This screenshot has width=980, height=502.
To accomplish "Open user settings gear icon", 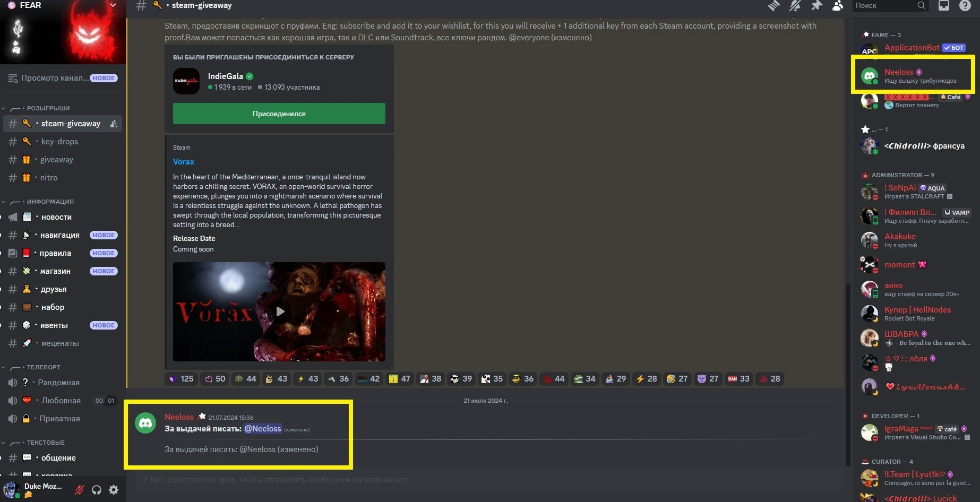I will (x=114, y=490).
